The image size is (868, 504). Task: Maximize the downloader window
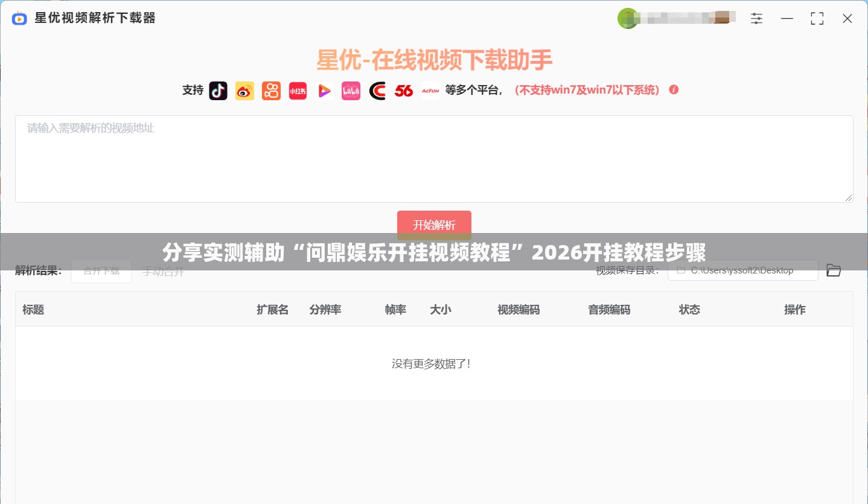817,19
